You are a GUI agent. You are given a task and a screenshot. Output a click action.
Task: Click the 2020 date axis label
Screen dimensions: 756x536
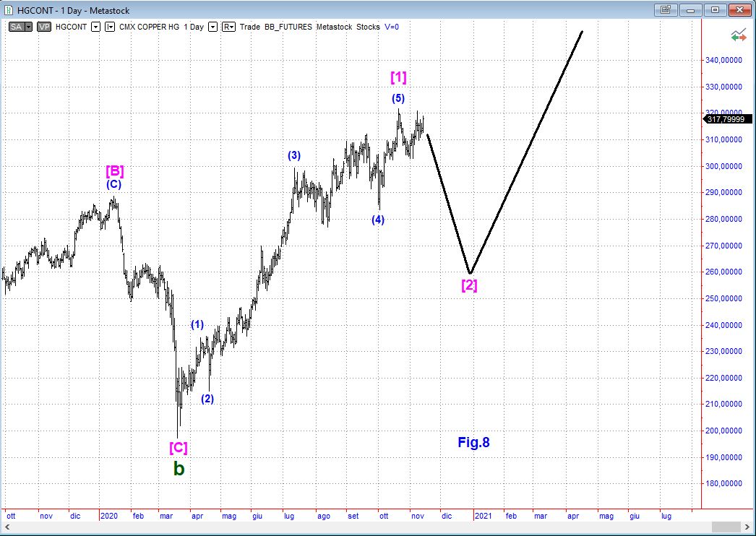click(x=109, y=516)
